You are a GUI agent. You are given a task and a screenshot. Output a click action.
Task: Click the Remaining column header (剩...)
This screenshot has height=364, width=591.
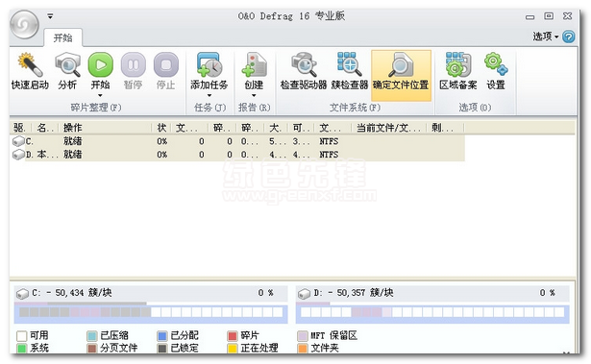point(444,128)
